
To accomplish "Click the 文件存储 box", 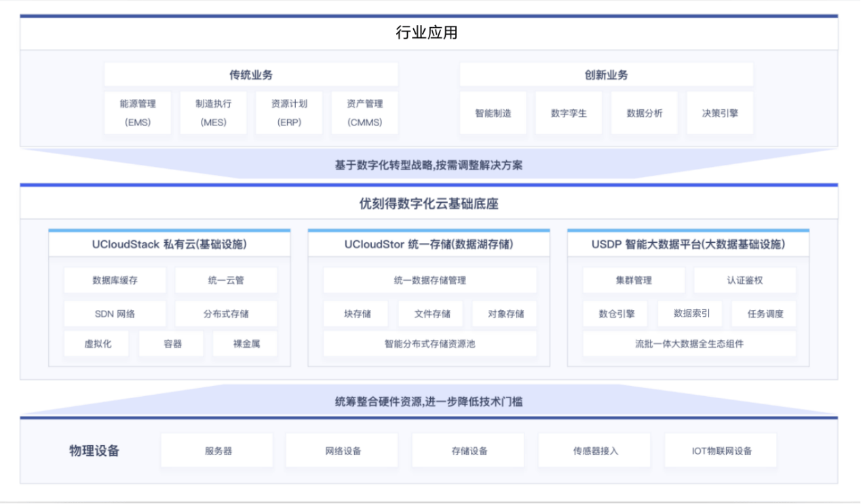I will point(430,313).
